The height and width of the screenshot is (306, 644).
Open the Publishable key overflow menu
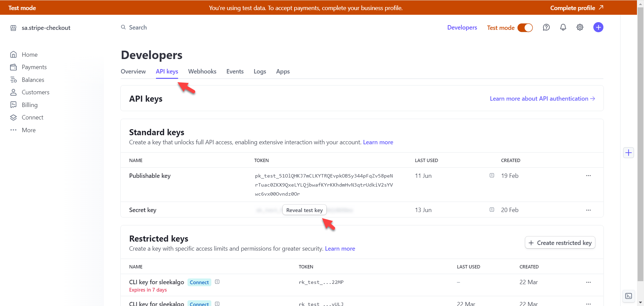click(x=588, y=176)
